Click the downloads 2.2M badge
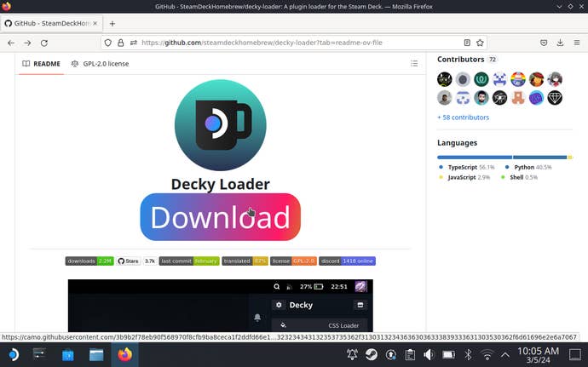The width and height of the screenshot is (588, 367). [x=89, y=261]
